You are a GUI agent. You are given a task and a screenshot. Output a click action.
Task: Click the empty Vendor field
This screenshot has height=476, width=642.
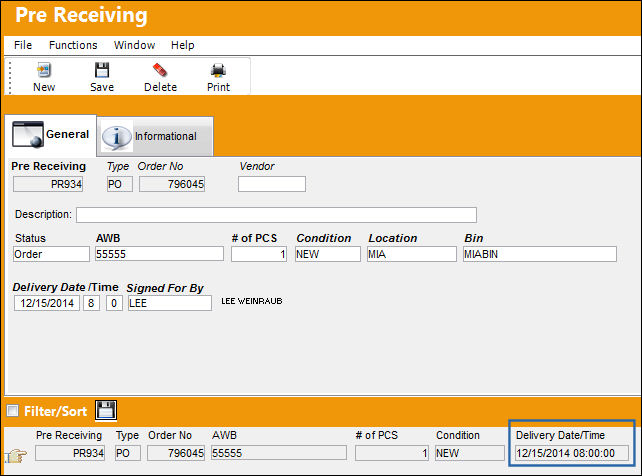click(272, 184)
